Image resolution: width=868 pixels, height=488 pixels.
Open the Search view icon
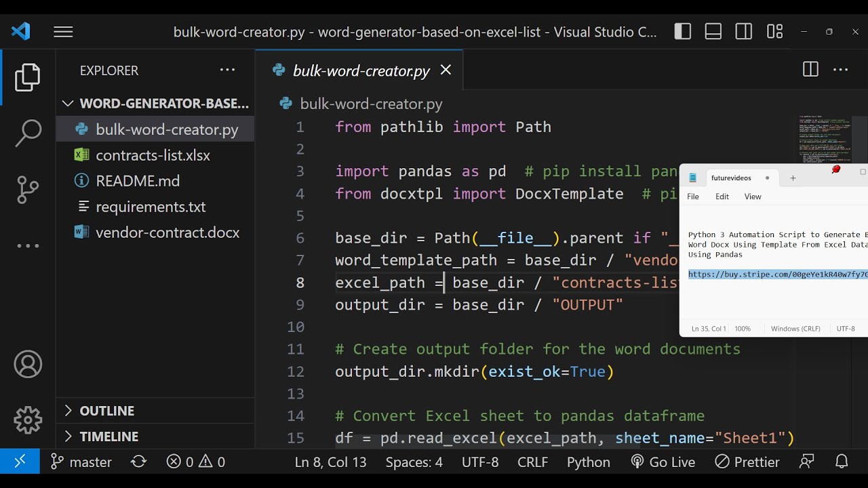[28, 134]
